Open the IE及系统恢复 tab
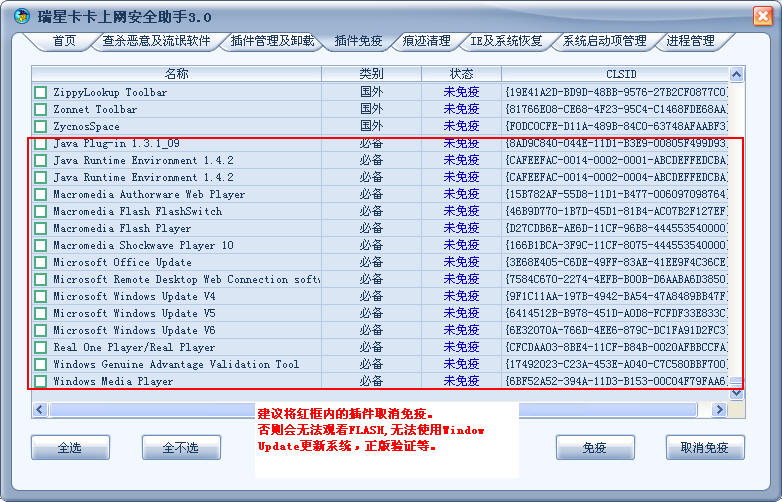 [x=506, y=41]
